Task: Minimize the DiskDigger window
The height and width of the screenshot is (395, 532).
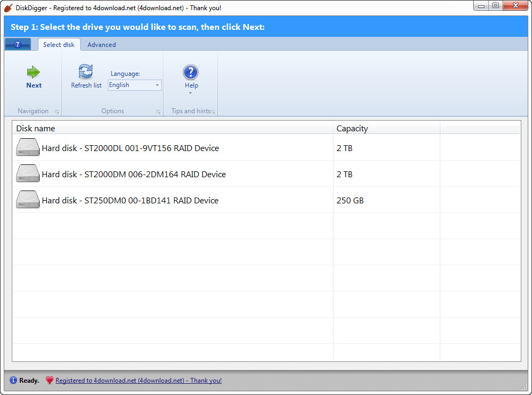Action: [x=481, y=6]
